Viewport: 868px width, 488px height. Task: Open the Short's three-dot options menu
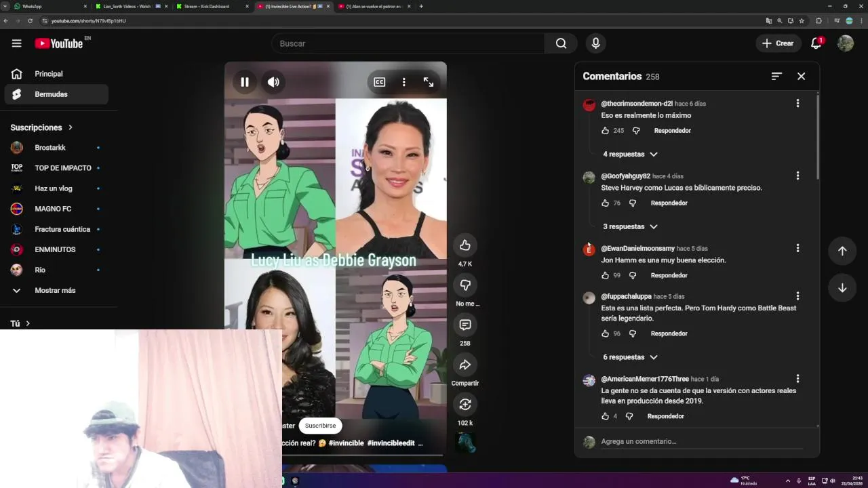pos(403,82)
